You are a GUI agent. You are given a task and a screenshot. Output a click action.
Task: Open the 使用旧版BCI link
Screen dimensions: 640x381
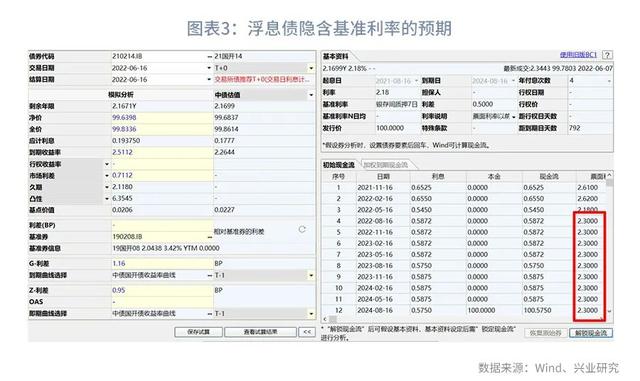[x=578, y=55]
